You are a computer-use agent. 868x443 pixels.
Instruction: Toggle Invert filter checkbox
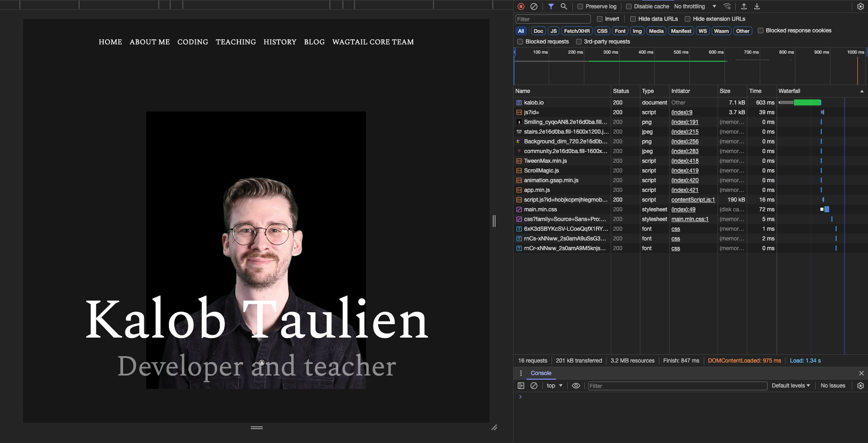coord(600,19)
